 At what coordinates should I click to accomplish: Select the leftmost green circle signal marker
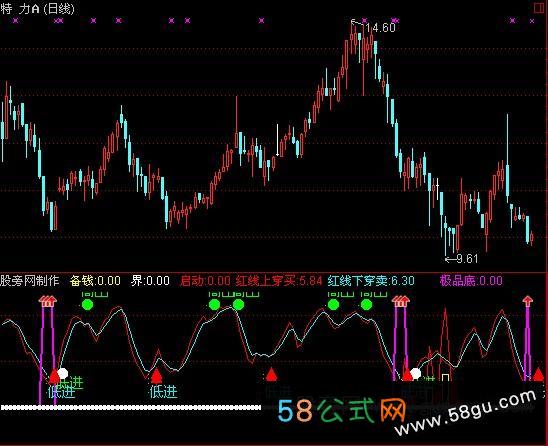(87, 304)
